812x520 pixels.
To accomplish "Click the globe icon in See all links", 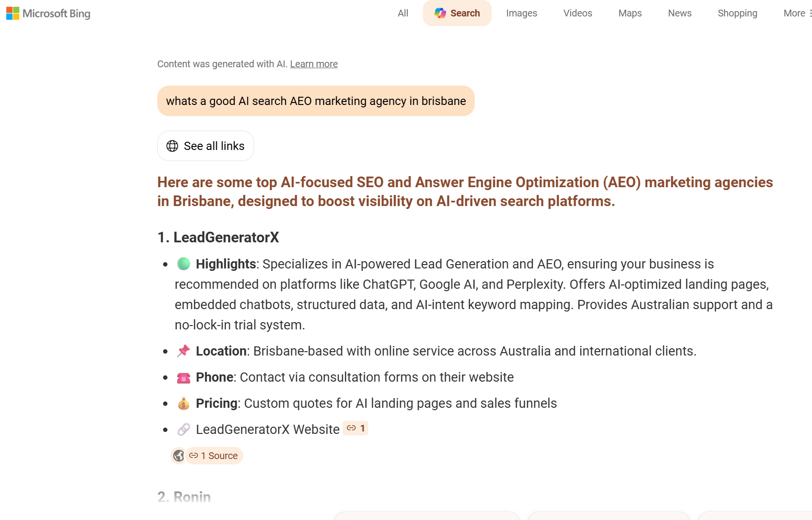I will [172, 146].
